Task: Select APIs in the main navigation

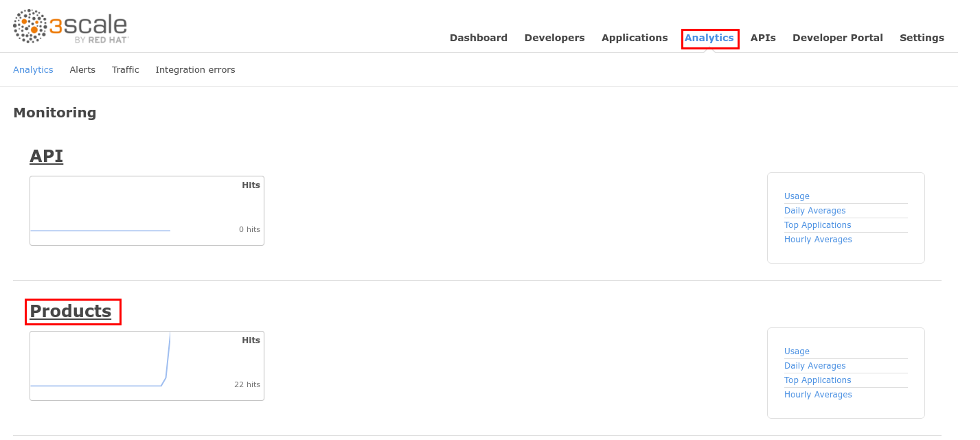Action: pyautogui.click(x=762, y=38)
